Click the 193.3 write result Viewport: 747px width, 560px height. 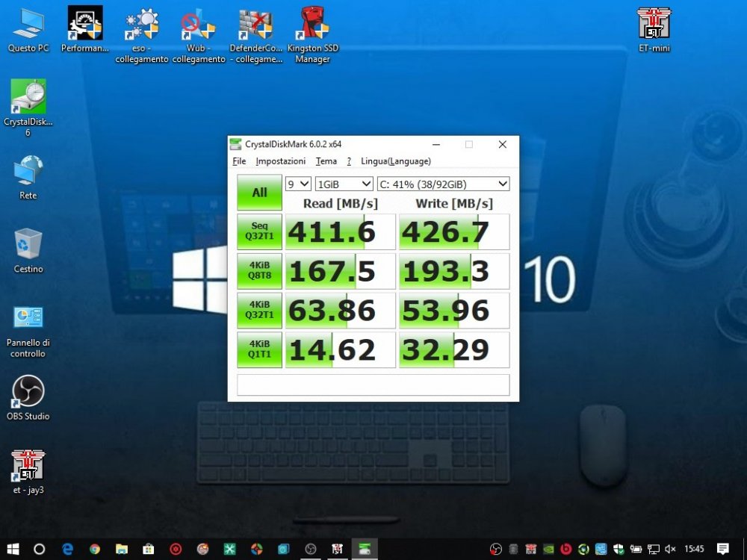coord(454,271)
